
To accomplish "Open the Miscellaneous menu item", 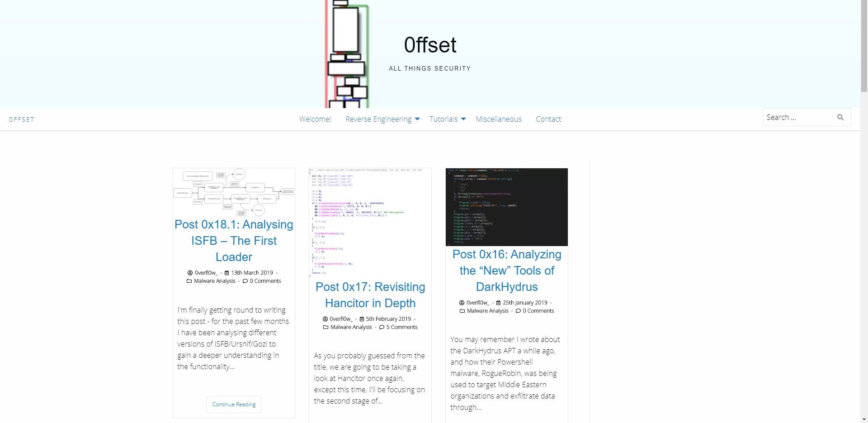I will 498,119.
